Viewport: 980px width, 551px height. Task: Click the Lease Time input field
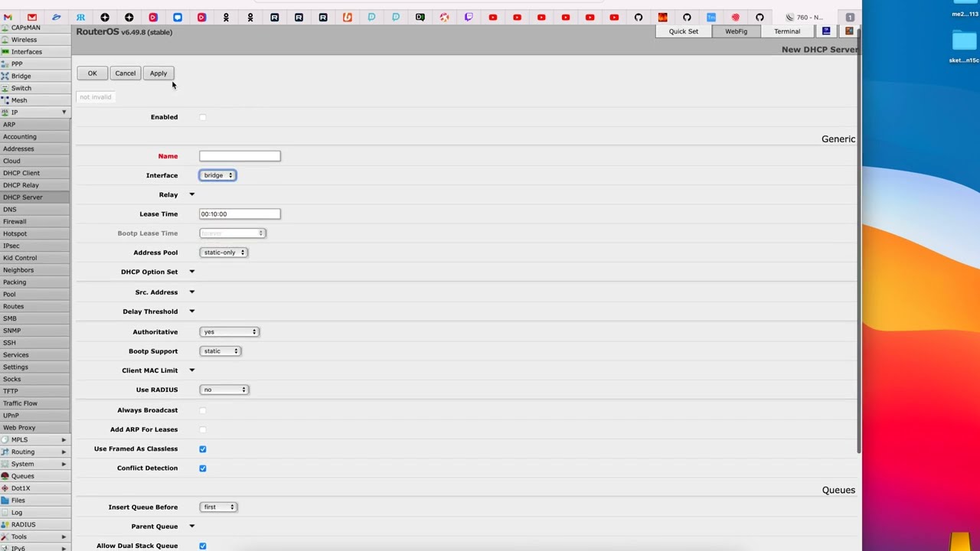pos(240,214)
